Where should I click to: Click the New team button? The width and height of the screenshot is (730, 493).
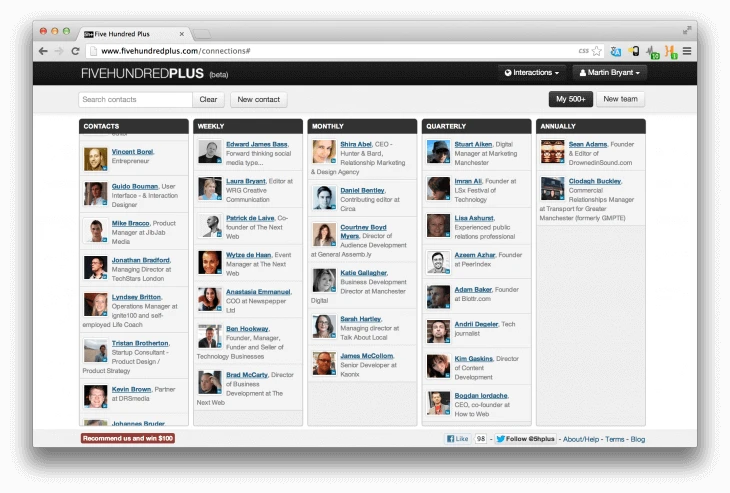coord(620,99)
